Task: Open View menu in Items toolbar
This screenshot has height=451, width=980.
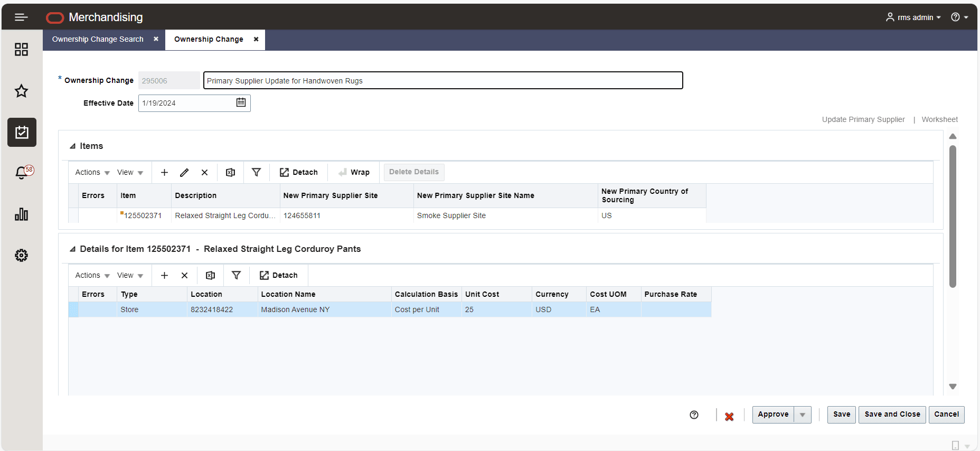Action: click(x=130, y=173)
